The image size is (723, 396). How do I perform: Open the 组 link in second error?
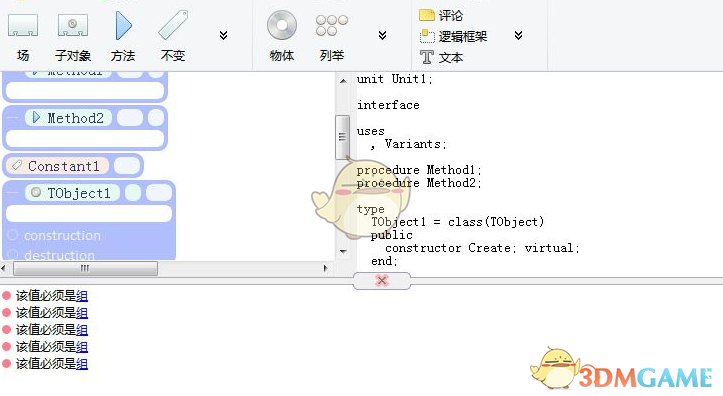[82, 313]
